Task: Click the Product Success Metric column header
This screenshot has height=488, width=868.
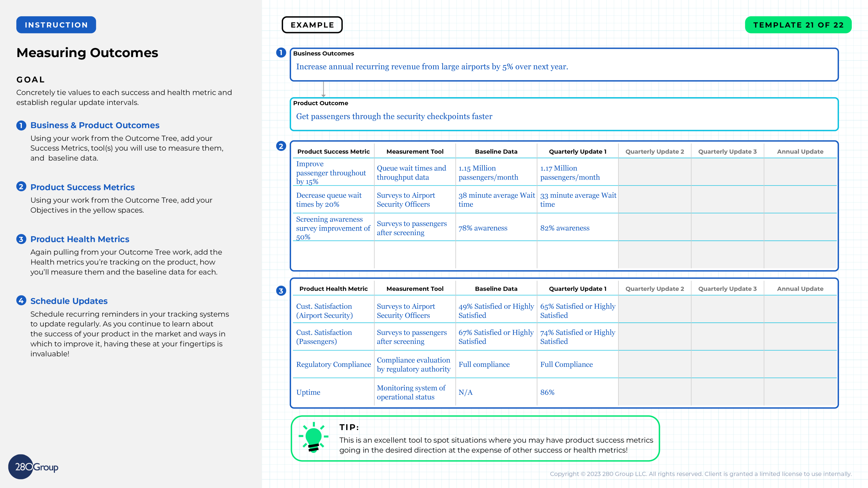Action: (334, 152)
